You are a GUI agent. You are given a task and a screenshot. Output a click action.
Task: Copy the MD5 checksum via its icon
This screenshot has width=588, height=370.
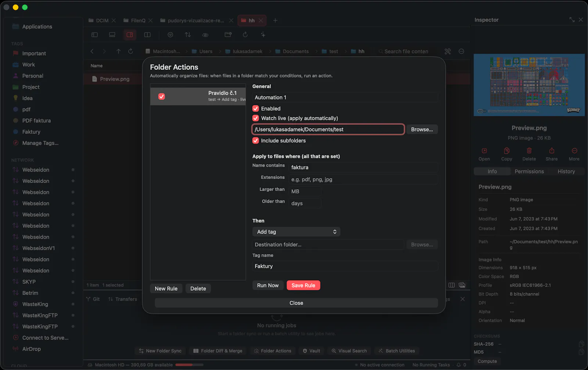click(x=581, y=352)
